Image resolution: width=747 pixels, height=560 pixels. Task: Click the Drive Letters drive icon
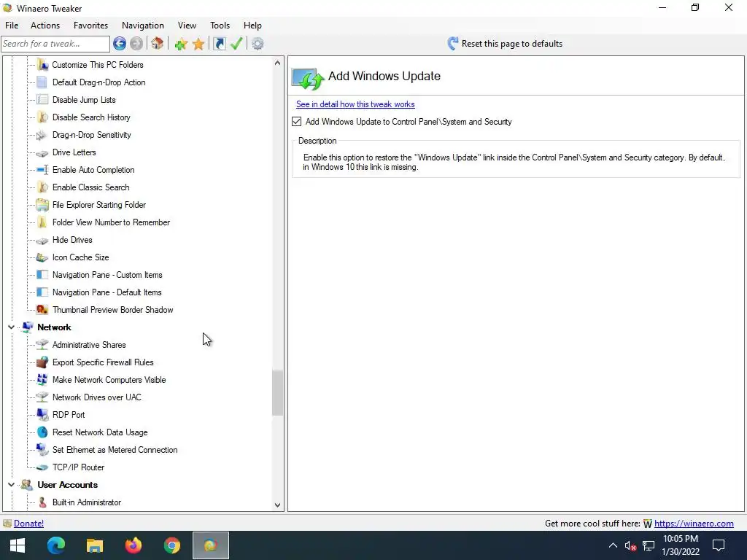(42, 153)
